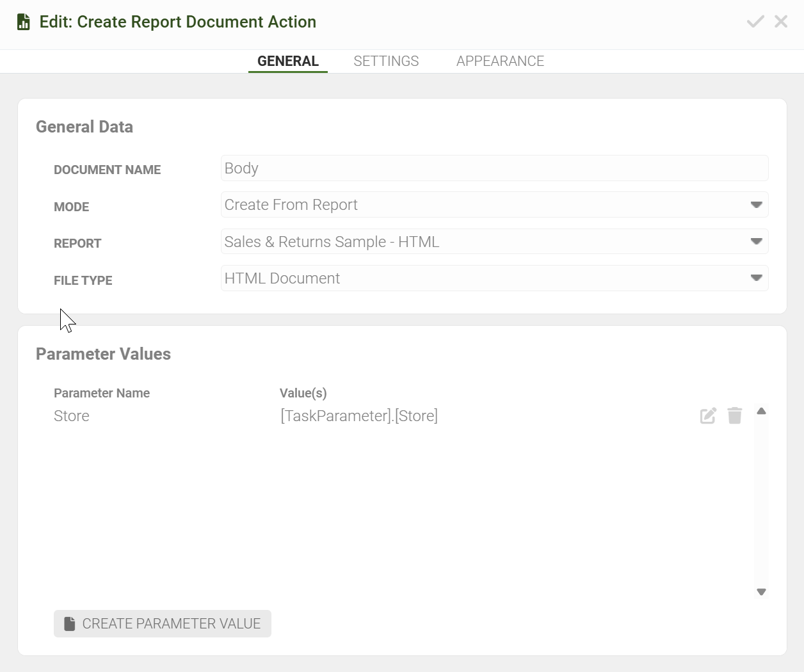Click the Document Name input field

(x=494, y=168)
